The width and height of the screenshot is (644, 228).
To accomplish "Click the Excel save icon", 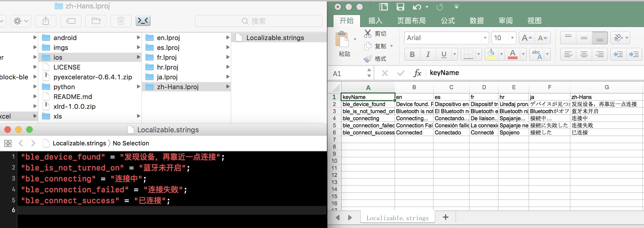I will click(x=400, y=7).
